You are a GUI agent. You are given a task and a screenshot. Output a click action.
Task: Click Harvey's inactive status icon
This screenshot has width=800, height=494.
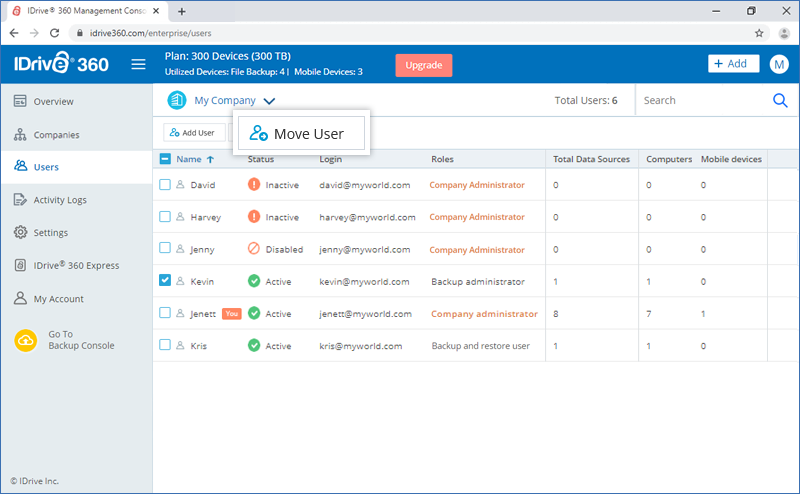pyautogui.click(x=254, y=216)
